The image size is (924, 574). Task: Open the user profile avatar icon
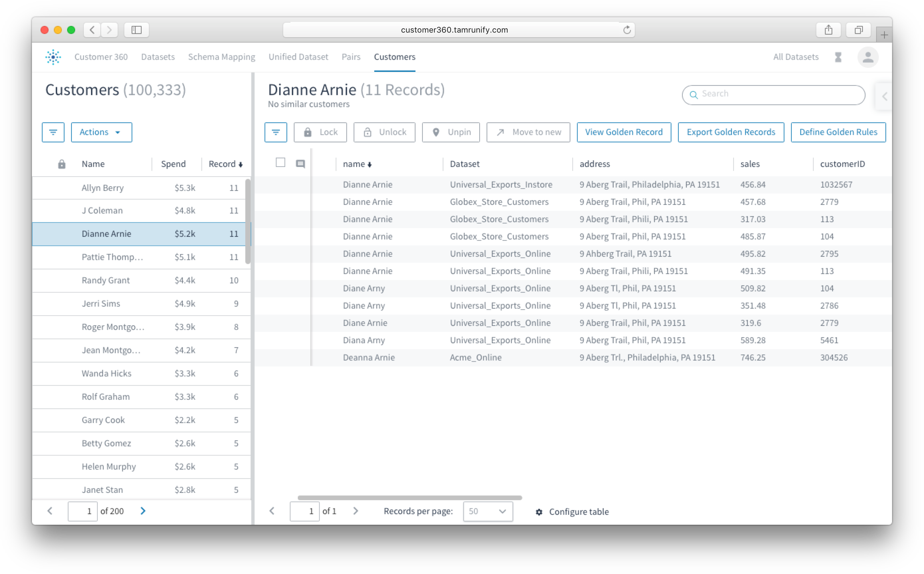pyautogui.click(x=868, y=57)
